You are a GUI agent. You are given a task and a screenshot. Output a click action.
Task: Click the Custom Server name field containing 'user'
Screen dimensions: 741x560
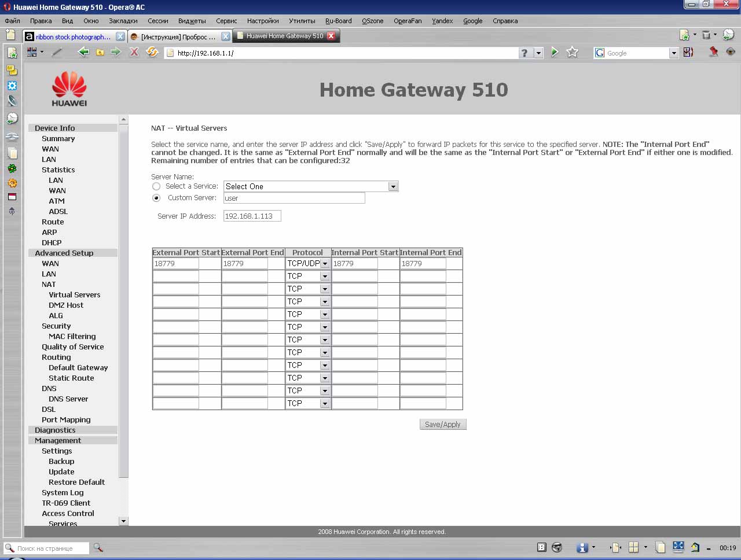point(294,198)
